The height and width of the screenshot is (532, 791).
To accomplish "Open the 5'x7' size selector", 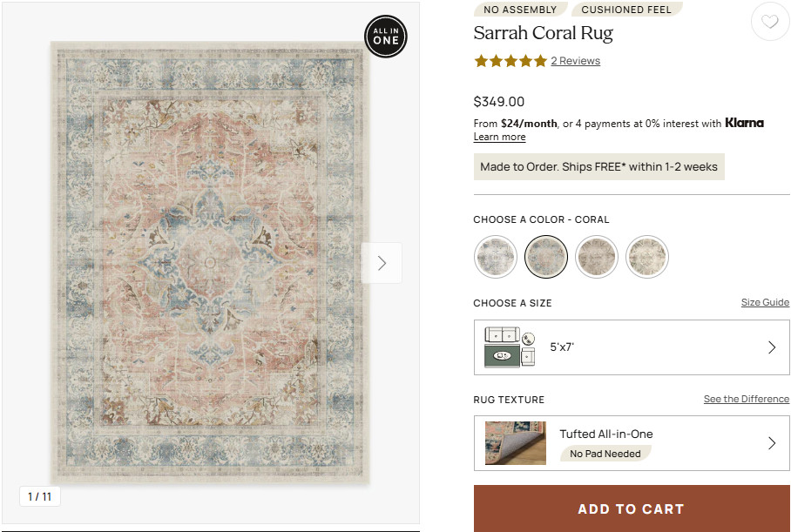I will tap(632, 347).
